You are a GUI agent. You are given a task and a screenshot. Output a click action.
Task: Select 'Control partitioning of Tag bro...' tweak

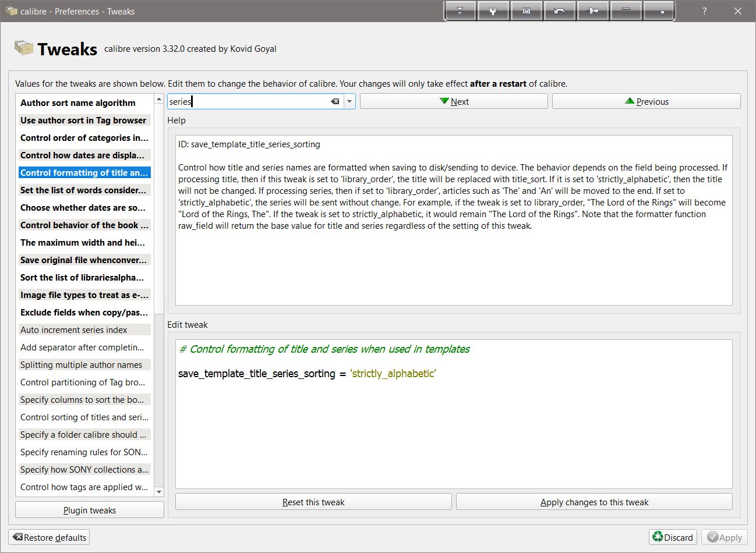pyautogui.click(x=85, y=382)
